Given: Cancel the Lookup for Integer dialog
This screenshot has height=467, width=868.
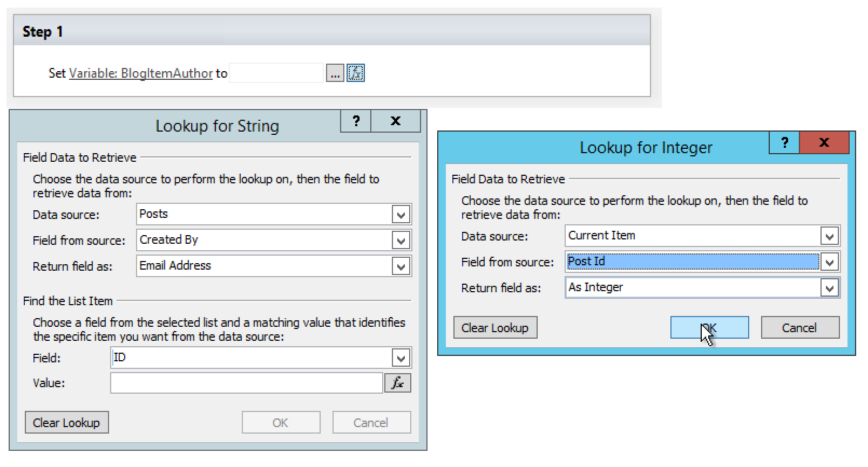Looking at the screenshot, I should point(799,328).
